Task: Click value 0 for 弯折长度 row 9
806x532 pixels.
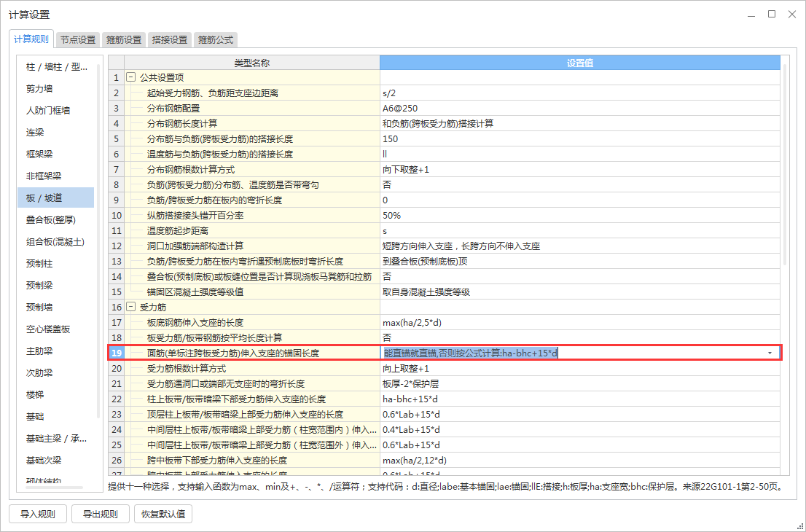Action: (580, 200)
